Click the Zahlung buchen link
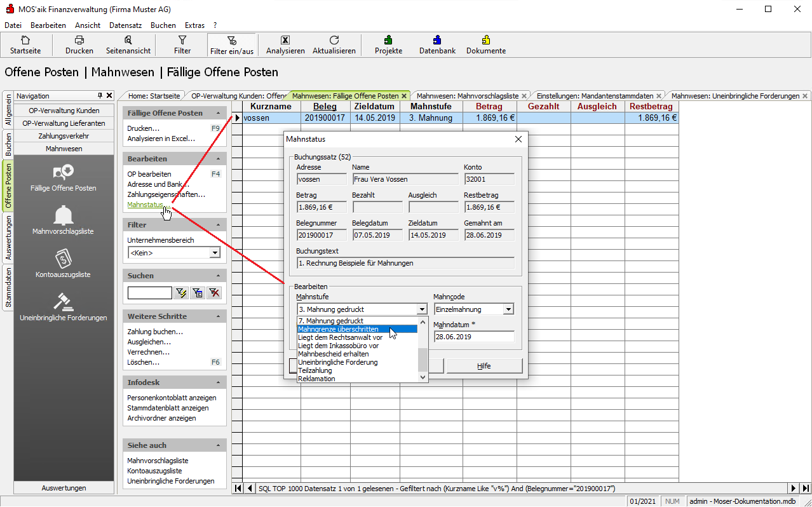Screen dimensions: 812x507 [155, 332]
